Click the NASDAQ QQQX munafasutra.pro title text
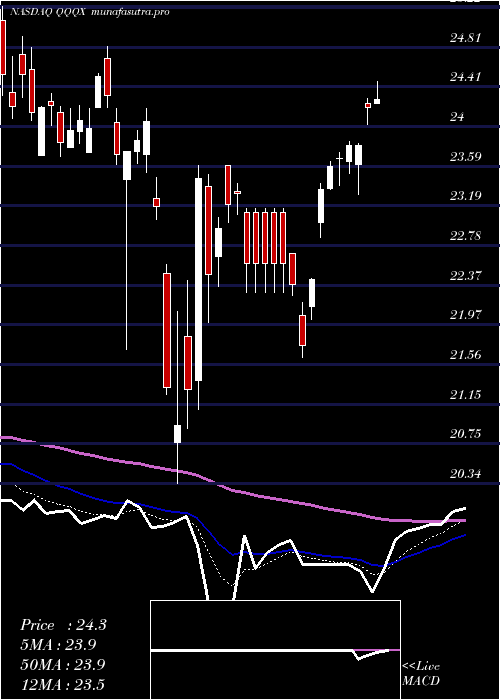 (89, 12)
